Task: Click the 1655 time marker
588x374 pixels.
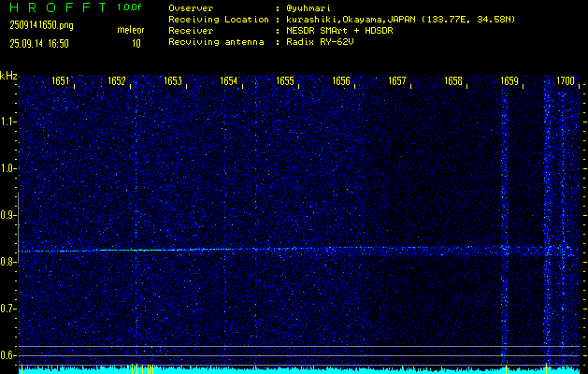Action: click(x=285, y=81)
